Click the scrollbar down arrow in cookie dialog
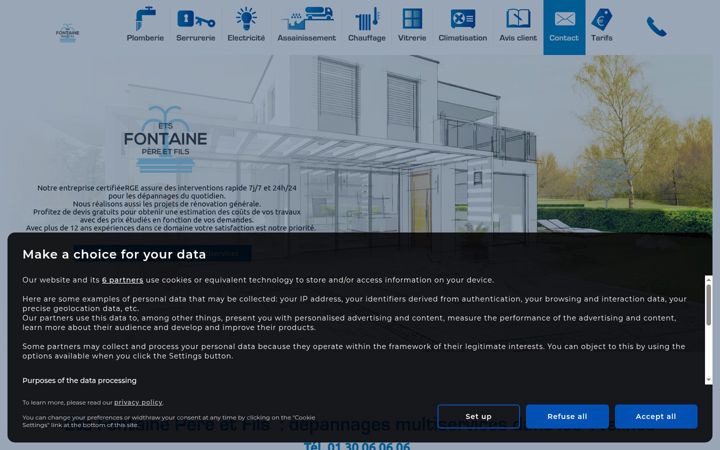Image resolution: width=720 pixels, height=450 pixels. coord(709,380)
